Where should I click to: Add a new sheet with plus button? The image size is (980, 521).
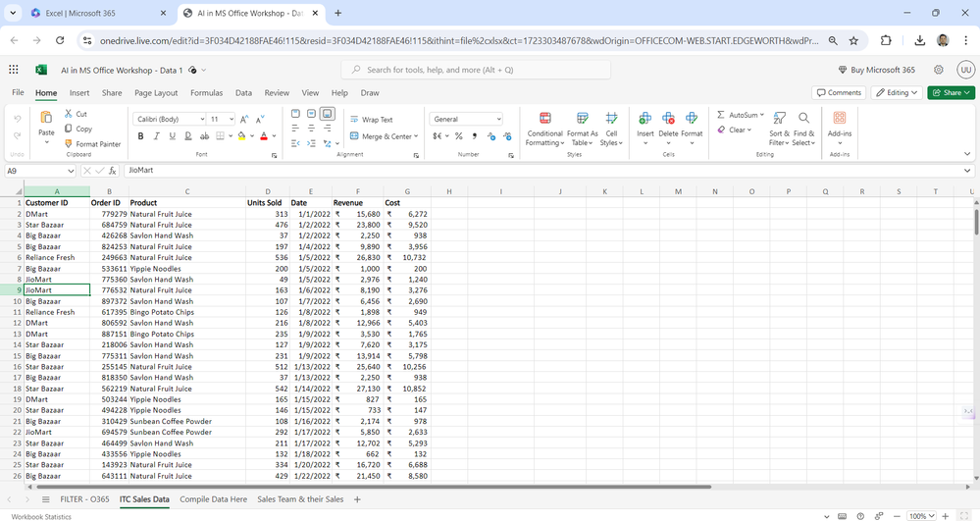[357, 499]
